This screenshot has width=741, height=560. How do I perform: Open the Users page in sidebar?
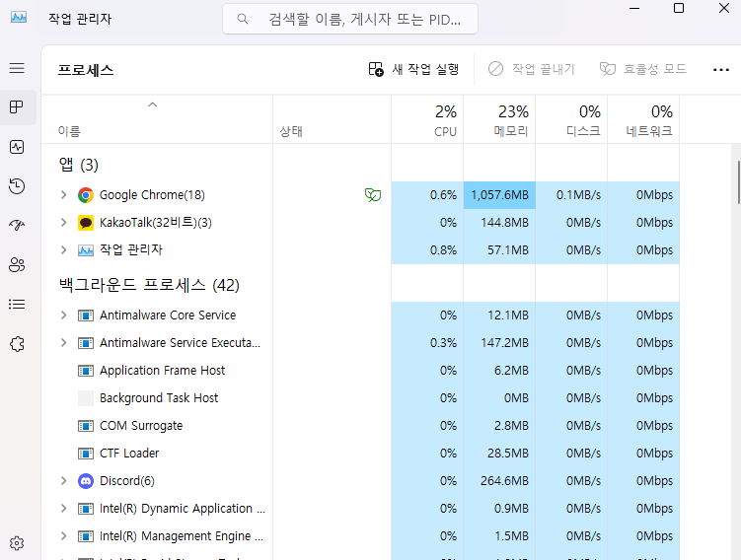click(x=17, y=265)
